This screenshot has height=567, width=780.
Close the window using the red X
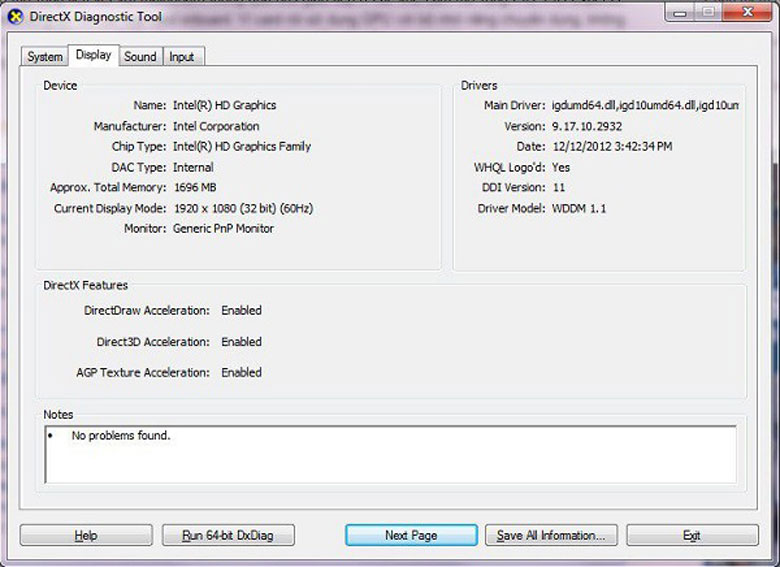pos(746,11)
